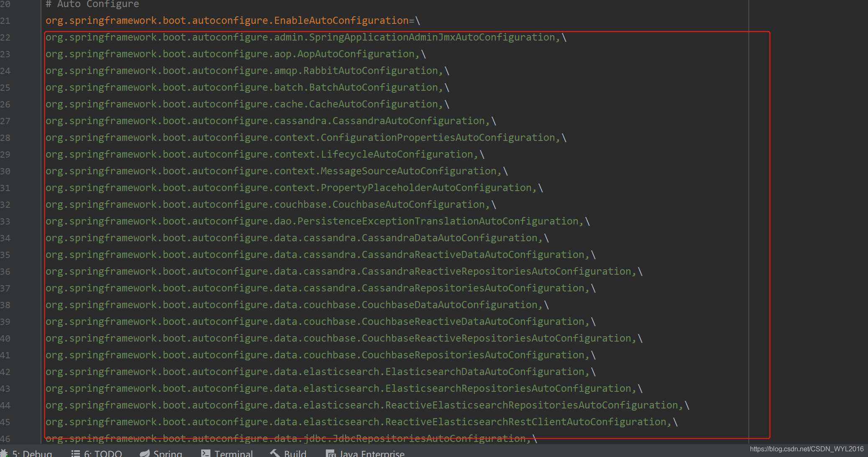Switch to the 5: Debug tab
868x457 pixels.
pos(26,453)
